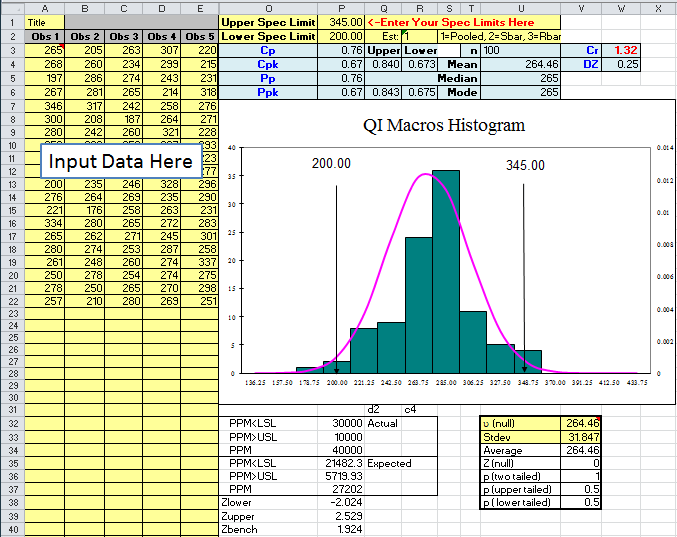Select data cell containing 337
Image resolution: width=677 pixels, height=537 pixels.
199,262
